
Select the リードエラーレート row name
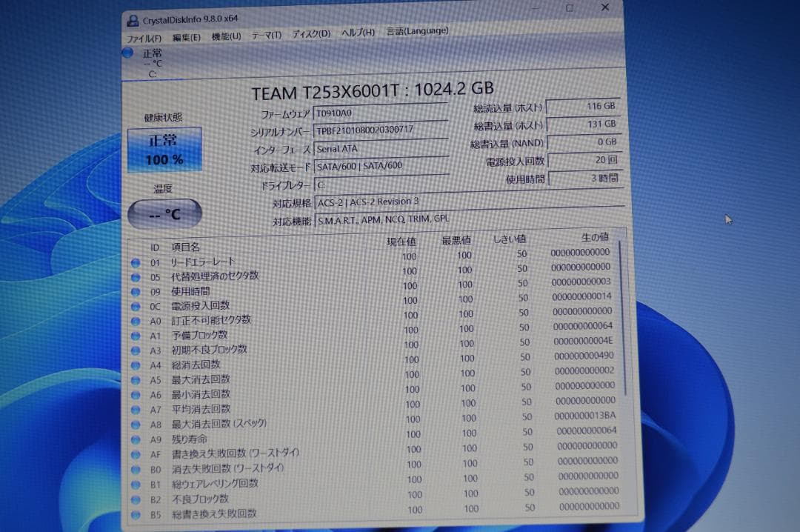(203, 262)
